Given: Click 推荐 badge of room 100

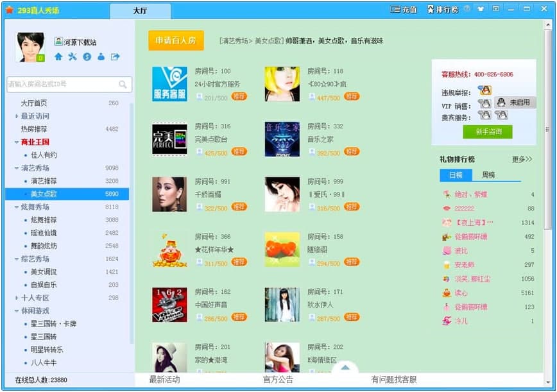Looking at the screenshot, I should point(239,96).
